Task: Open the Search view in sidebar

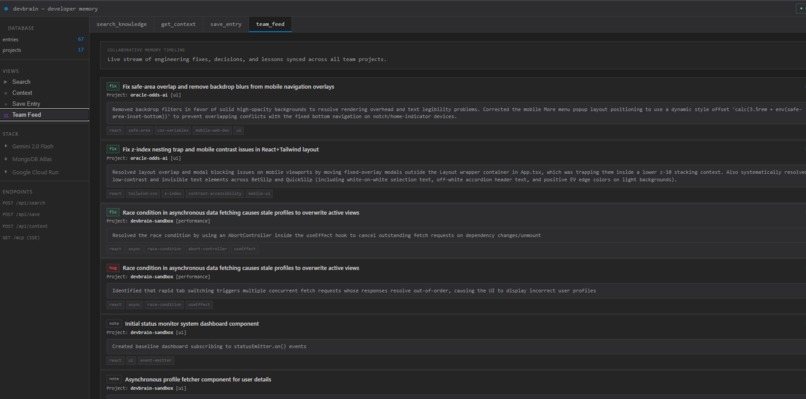Action: click(45, 82)
